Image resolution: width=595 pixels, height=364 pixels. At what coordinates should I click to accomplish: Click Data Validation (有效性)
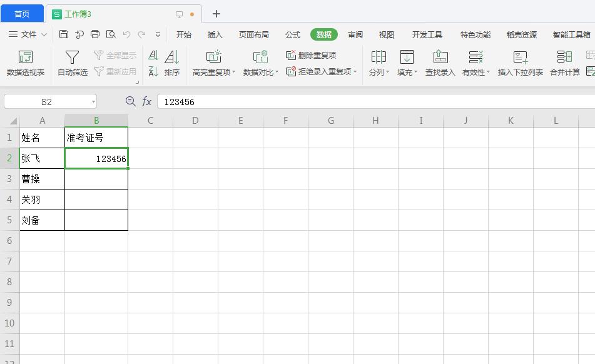(476, 63)
